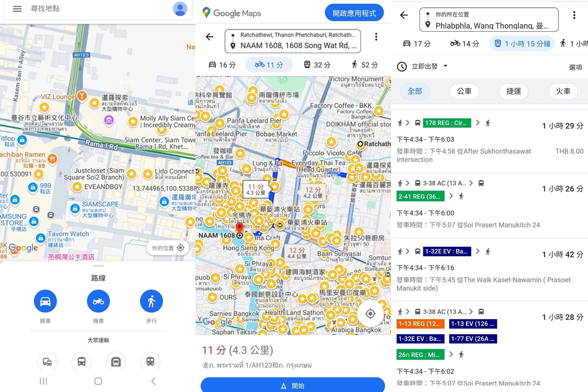Click 12 分 4.4 公里 alternate route label
The image size is (588, 392).
(x=297, y=252)
